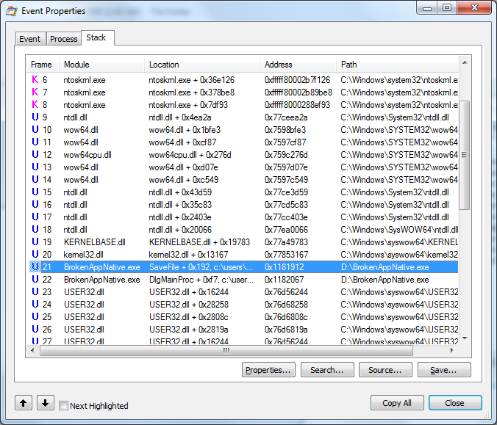Select KERNELBASE.dll module in frame 19

[95, 242]
